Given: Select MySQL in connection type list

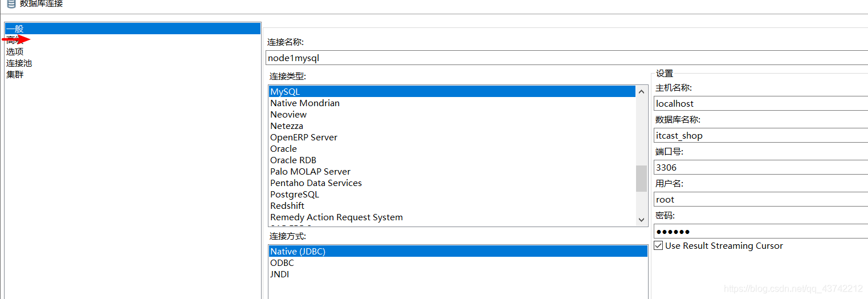Looking at the screenshot, I should [x=452, y=91].
